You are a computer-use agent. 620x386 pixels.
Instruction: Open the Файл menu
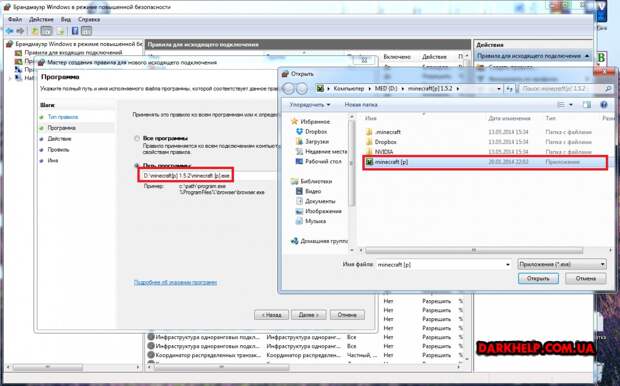pos(15,19)
